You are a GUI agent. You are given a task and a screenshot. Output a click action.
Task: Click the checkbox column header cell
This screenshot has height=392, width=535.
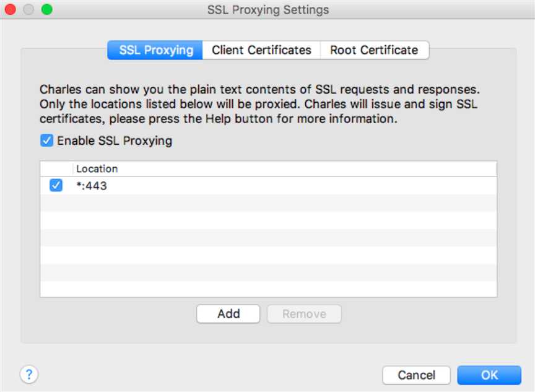click(x=56, y=168)
